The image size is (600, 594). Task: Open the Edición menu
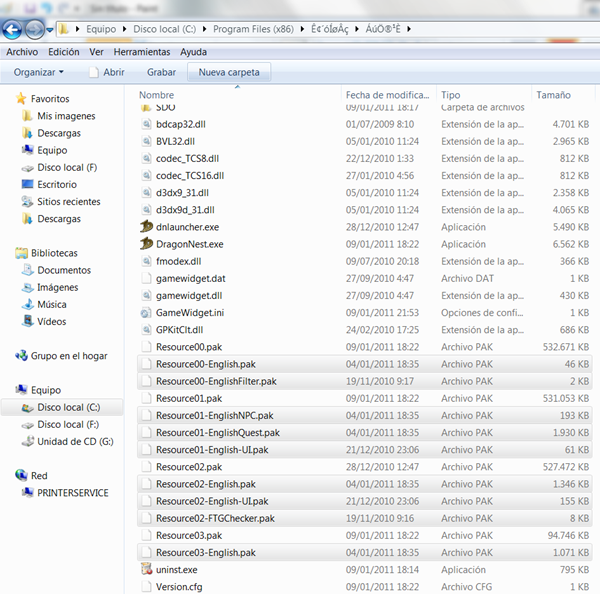pos(64,51)
